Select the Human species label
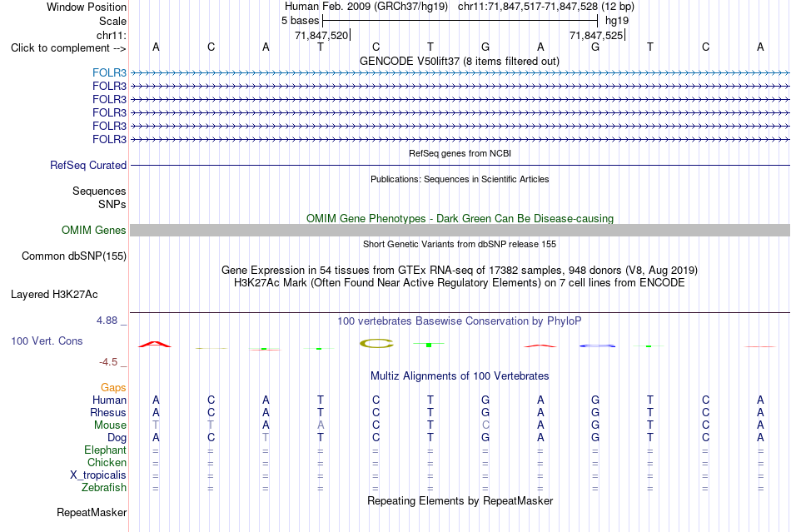The height and width of the screenshot is (532, 791). (x=109, y=400)
